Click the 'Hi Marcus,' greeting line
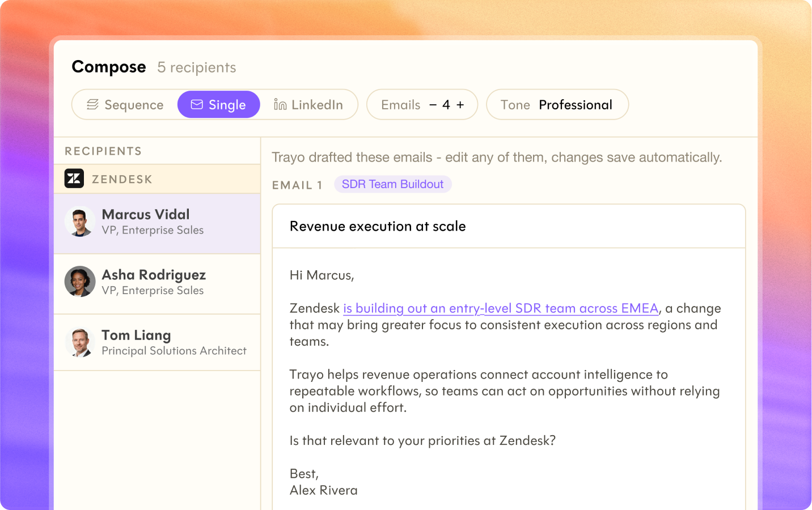 point(322,275)
